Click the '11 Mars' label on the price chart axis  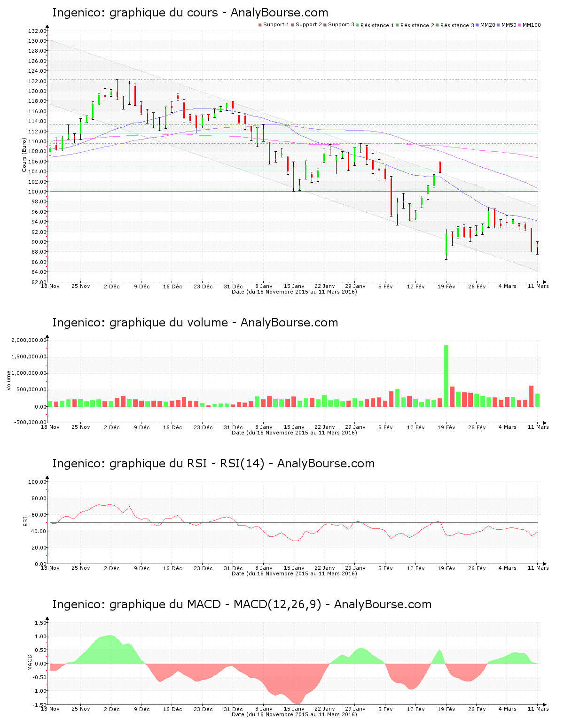538,286
